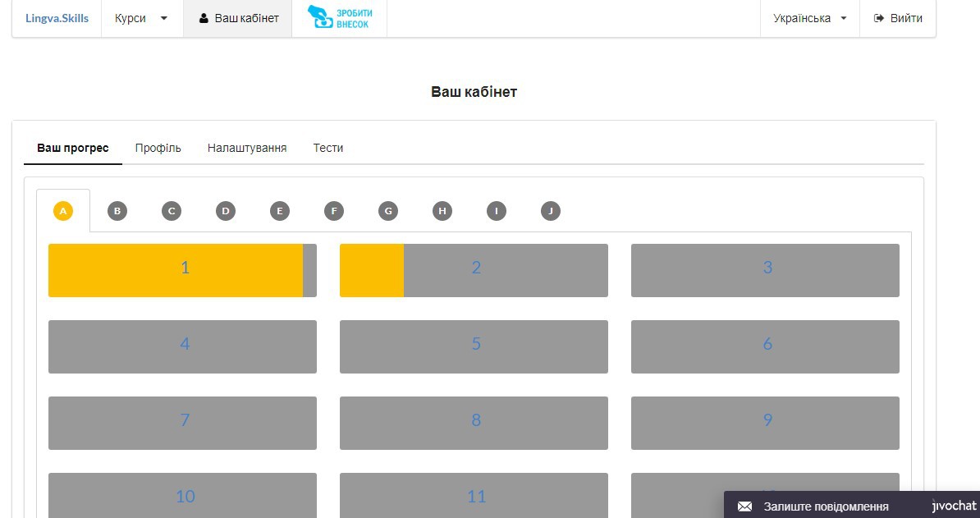Select the yellow level A circle

(x=63, y=211)
